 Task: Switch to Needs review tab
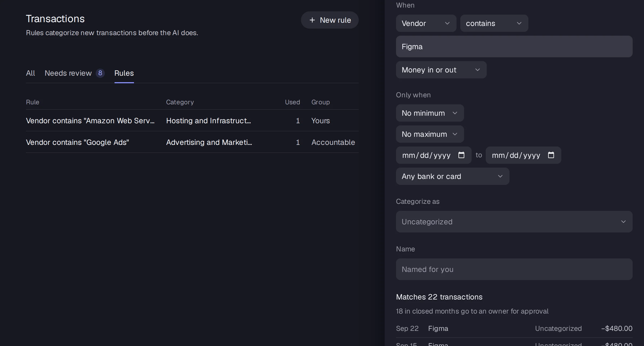point(75,73)
